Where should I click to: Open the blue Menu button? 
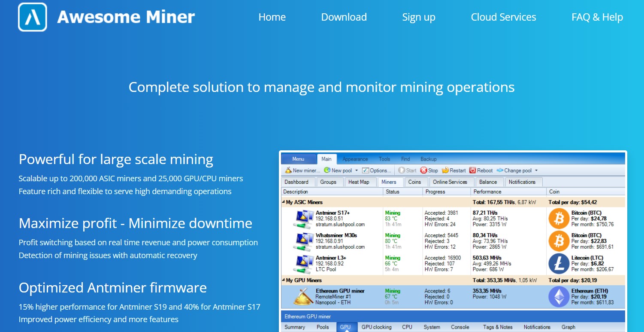(x=298, y=159)
